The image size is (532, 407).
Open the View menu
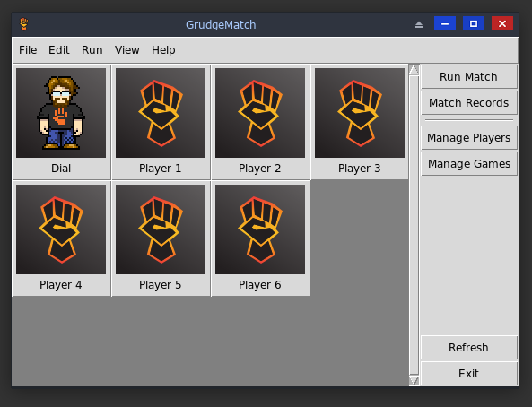click(x=126, y=50)
